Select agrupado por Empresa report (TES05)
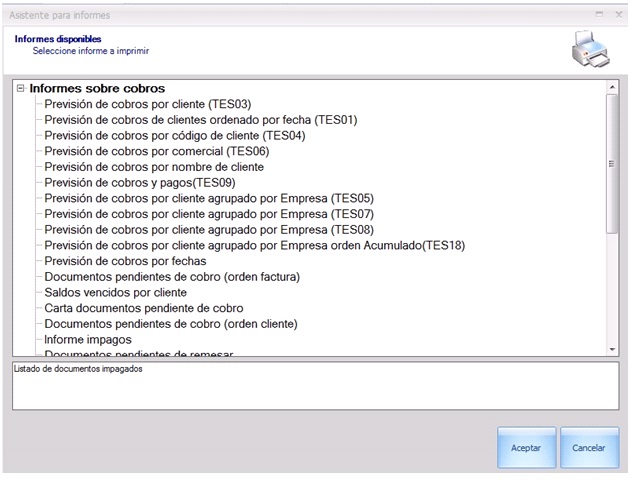The height and width of the screenshot is (480, 631). pos(209,198)
